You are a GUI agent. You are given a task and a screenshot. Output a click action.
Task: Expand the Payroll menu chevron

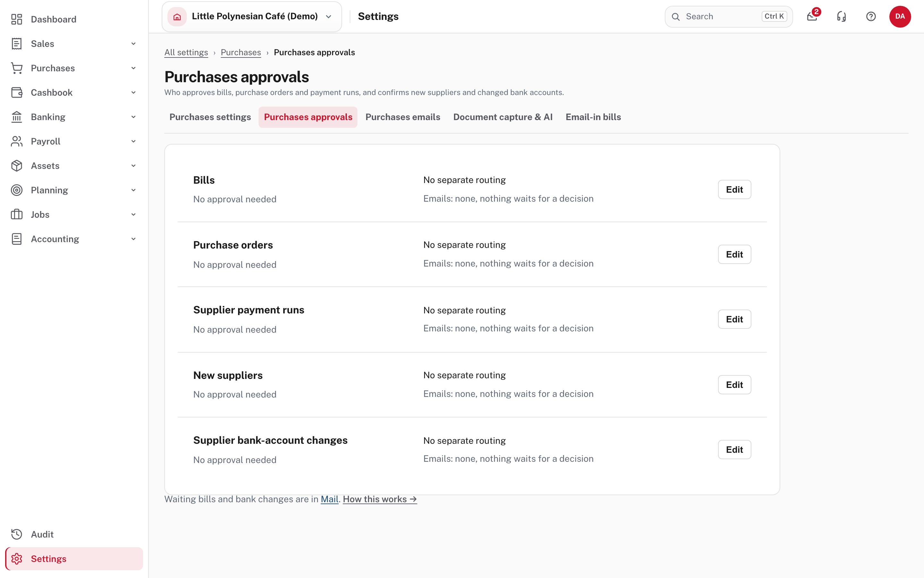point(133,141)
